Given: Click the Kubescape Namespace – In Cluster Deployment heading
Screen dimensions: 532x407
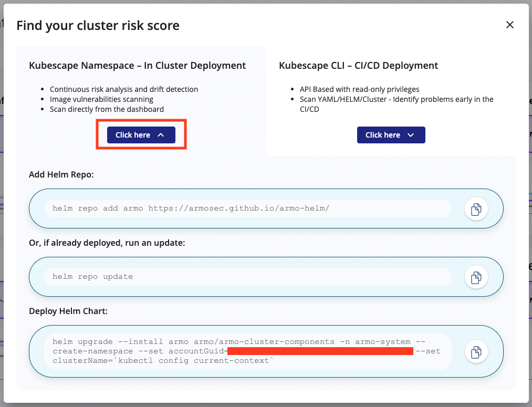Looking at the screenshot, I should [138, 66].
